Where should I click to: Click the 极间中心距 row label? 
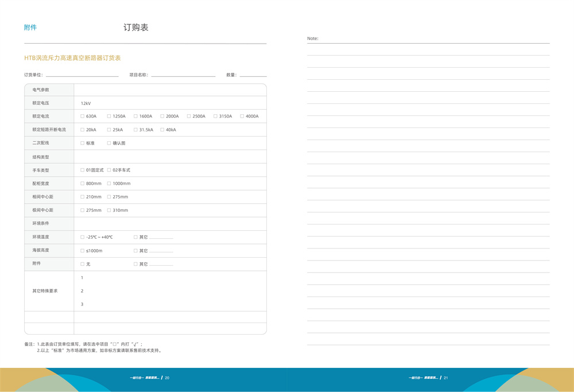click(x=43, y=210)
